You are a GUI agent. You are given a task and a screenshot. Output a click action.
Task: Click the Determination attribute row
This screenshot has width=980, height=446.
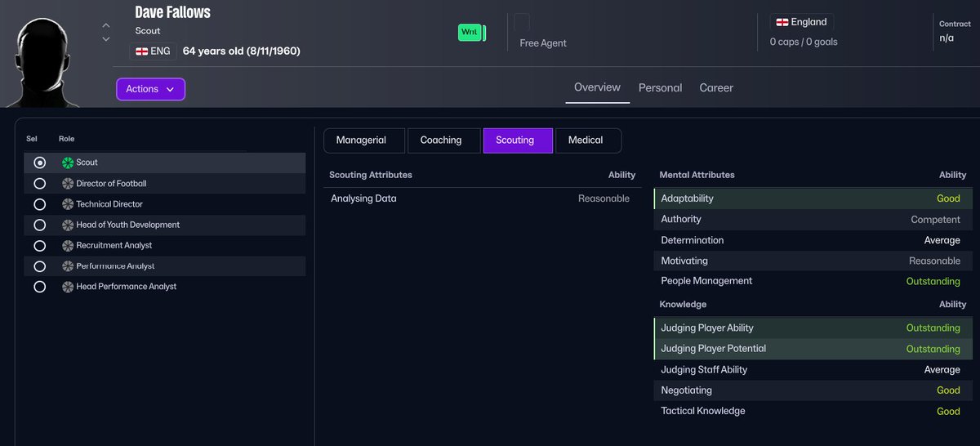(x=813, y=240)
